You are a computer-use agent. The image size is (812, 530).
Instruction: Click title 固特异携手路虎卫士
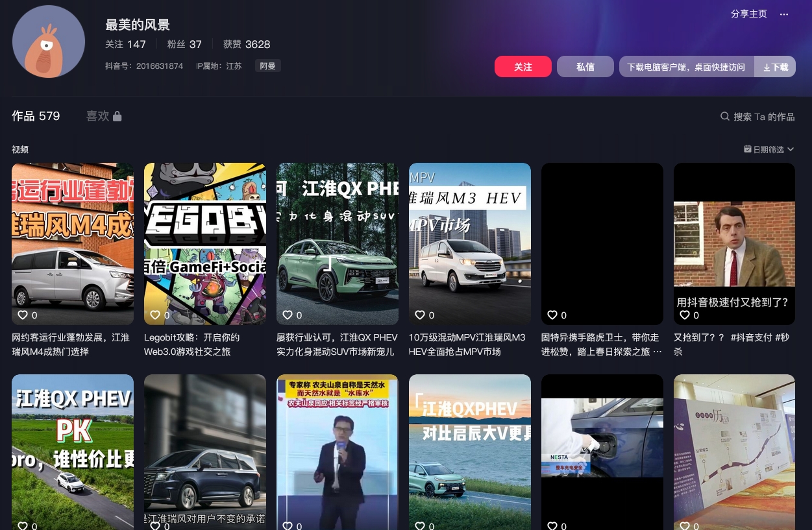(x=602, y=344)
